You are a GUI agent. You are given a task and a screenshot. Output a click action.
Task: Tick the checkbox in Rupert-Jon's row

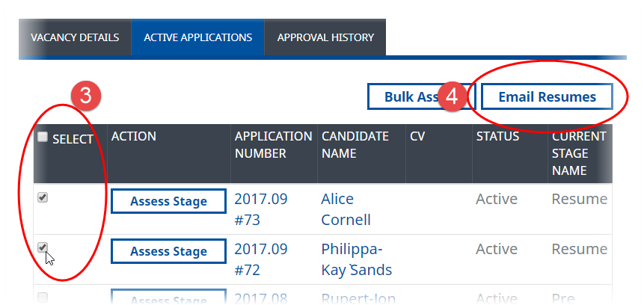pos(43,298)
